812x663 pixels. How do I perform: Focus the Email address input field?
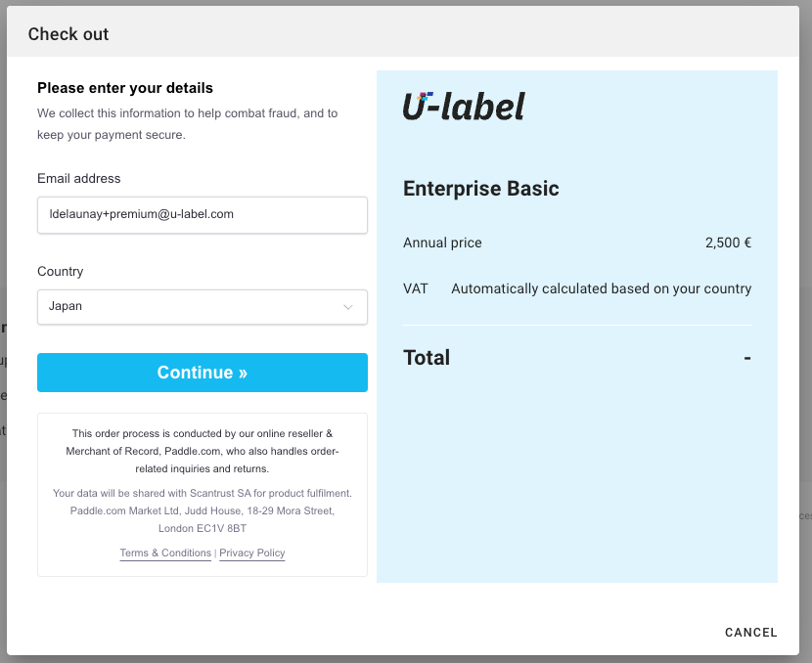[x=202, y=214]
